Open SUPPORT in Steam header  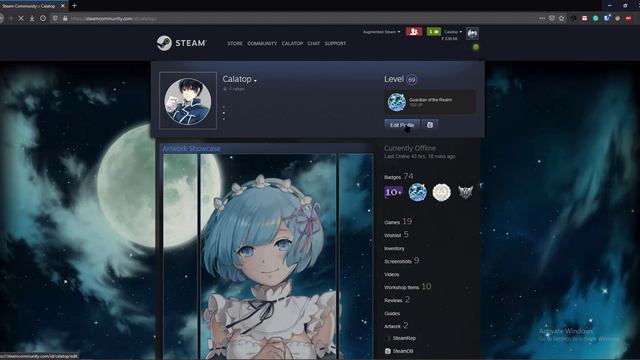[335, 43]
